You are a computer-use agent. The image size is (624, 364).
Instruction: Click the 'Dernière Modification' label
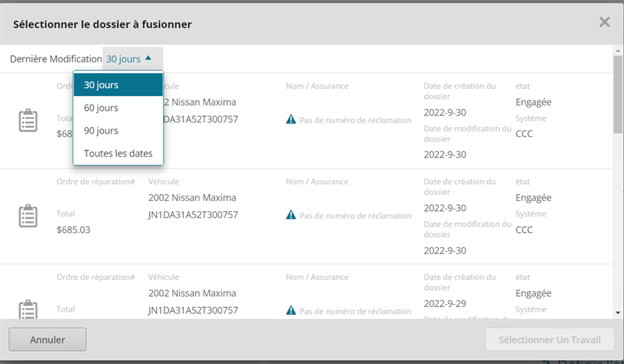pos(55,59)
